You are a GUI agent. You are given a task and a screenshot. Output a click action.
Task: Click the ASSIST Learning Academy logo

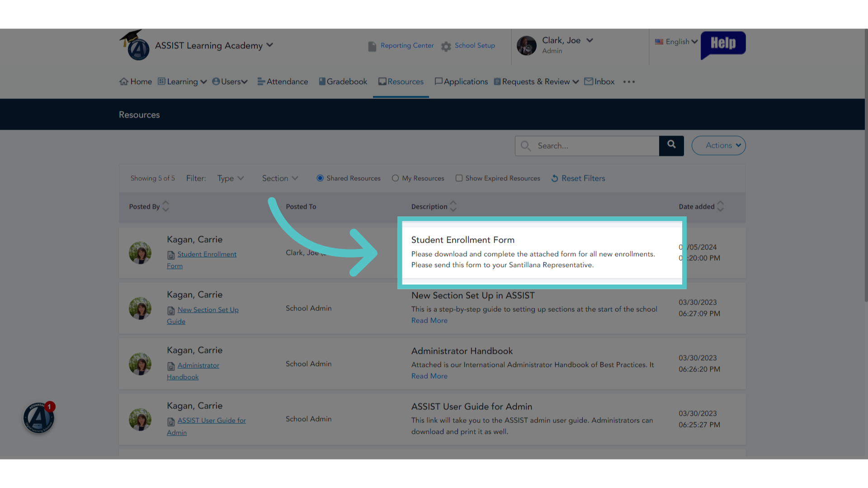click(134, 45)
